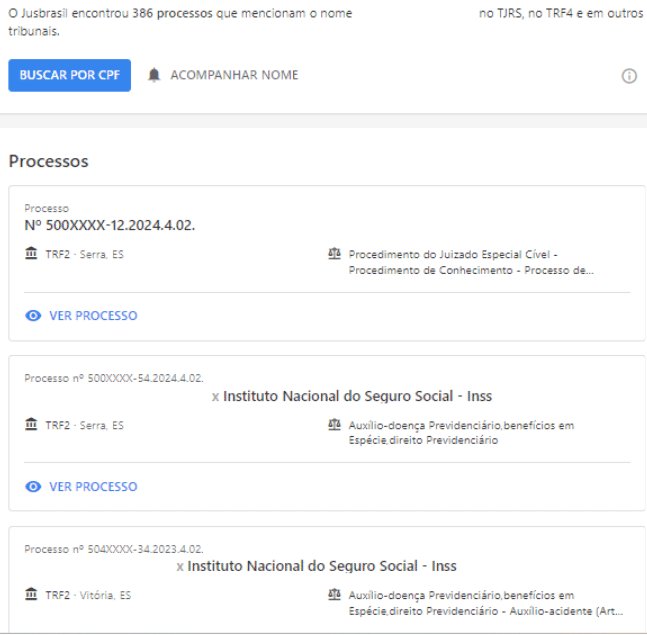Click VER PROCESSO for process 500XXXX-12.2024
This screenshot has width=647, height=635.
pyautogui.click(x=93, y=316)
